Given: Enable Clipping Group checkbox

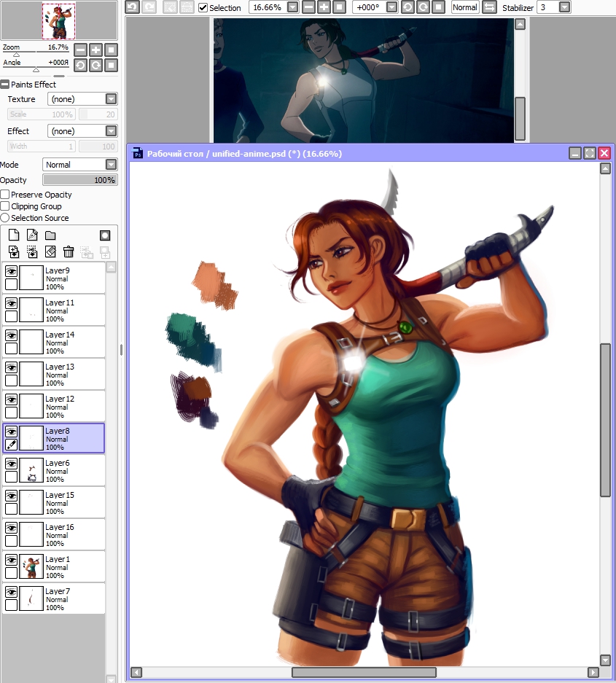Looking at the screenshot, I should (x=5, y=206).
